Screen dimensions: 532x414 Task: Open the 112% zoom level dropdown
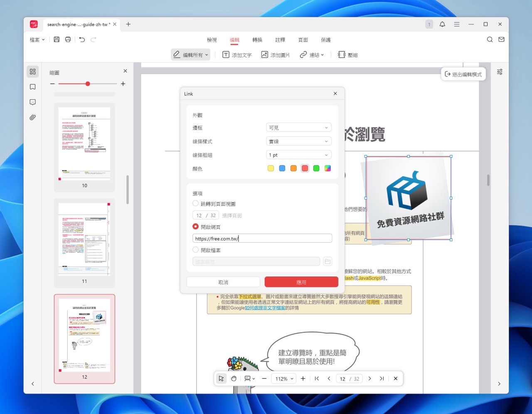click(x=284, y=379)
